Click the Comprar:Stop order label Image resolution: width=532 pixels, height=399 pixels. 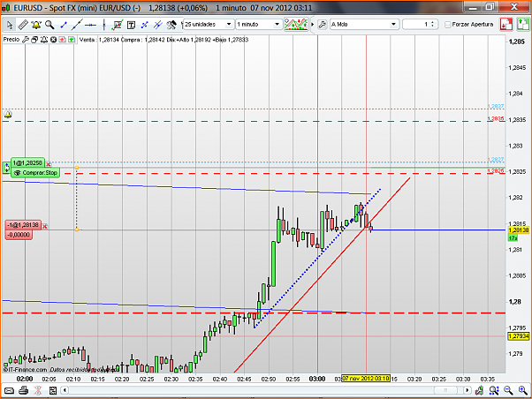35,173
